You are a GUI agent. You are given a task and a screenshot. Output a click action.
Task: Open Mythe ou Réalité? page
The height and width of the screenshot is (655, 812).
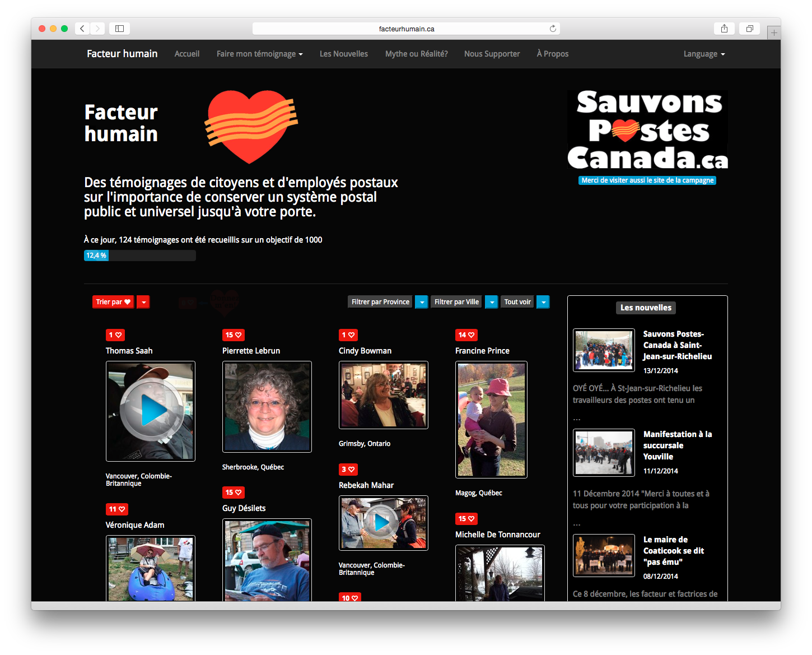pyautogui.click(x=416, y=54)
